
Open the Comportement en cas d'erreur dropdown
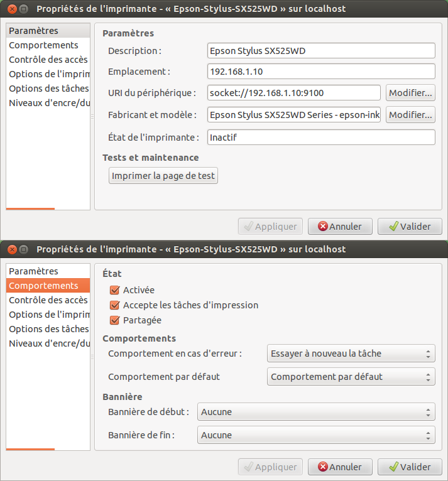[x=351, y=354]
